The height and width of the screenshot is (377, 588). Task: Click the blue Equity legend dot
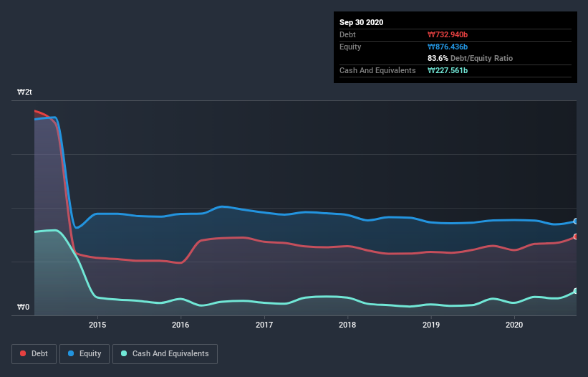(x=71, y=353)
